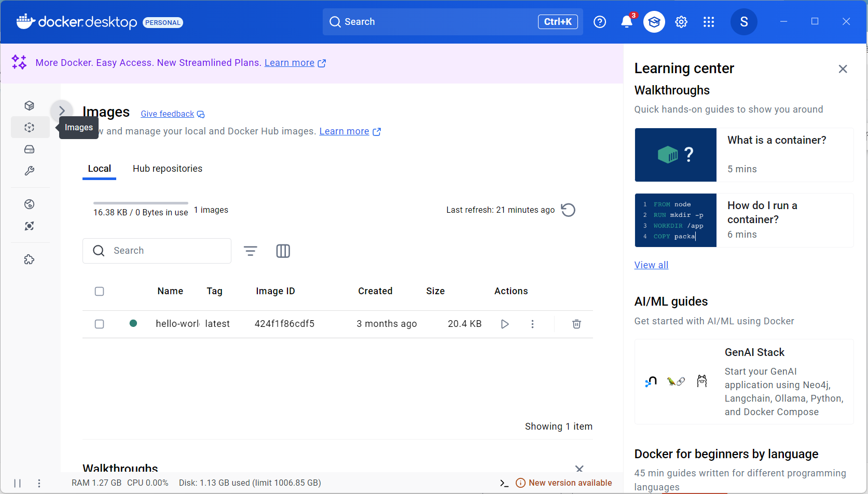Open Learn more link under Images heading
Screen dimensions: 868x494
pos(350,131)
